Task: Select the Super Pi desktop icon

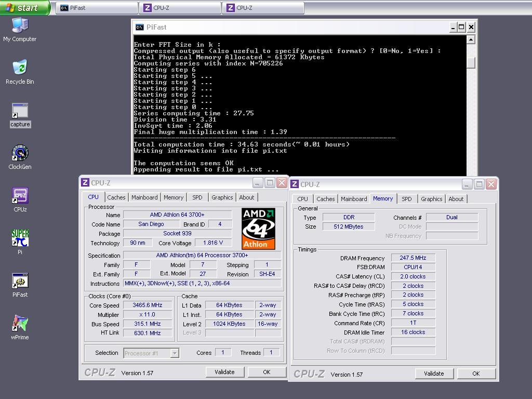Action: pyautogui.click(x=20, y=242)
